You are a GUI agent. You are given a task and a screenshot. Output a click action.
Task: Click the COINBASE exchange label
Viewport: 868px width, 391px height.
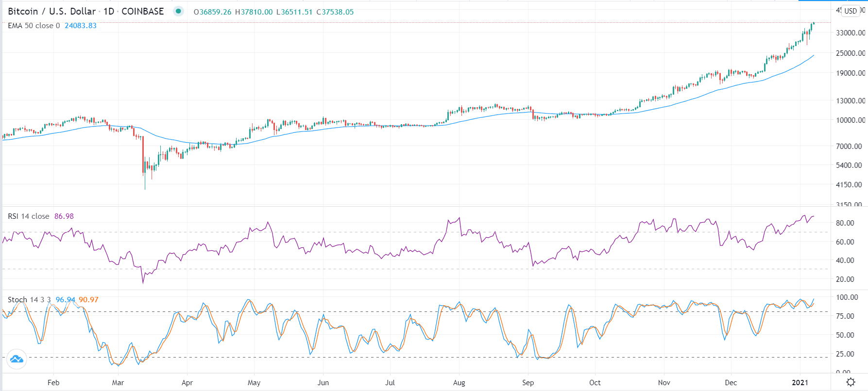tap(142, 11)
